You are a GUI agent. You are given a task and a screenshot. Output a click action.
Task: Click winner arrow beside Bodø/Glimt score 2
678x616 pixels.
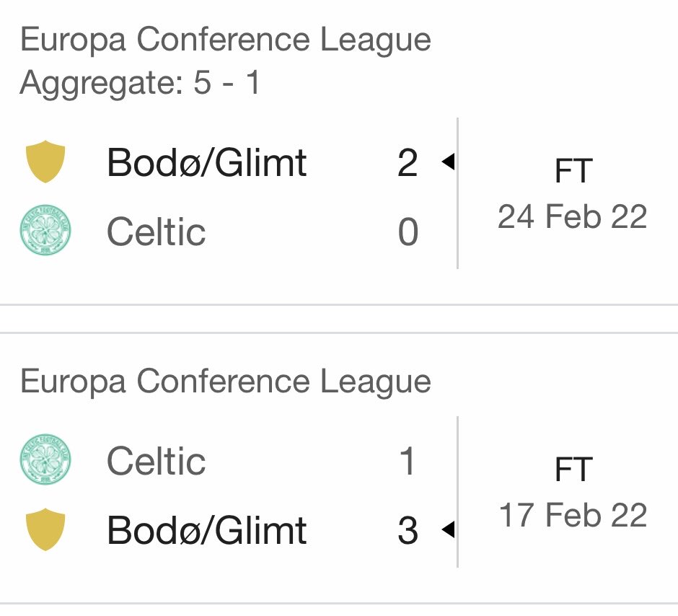click(x=448, y=162)
